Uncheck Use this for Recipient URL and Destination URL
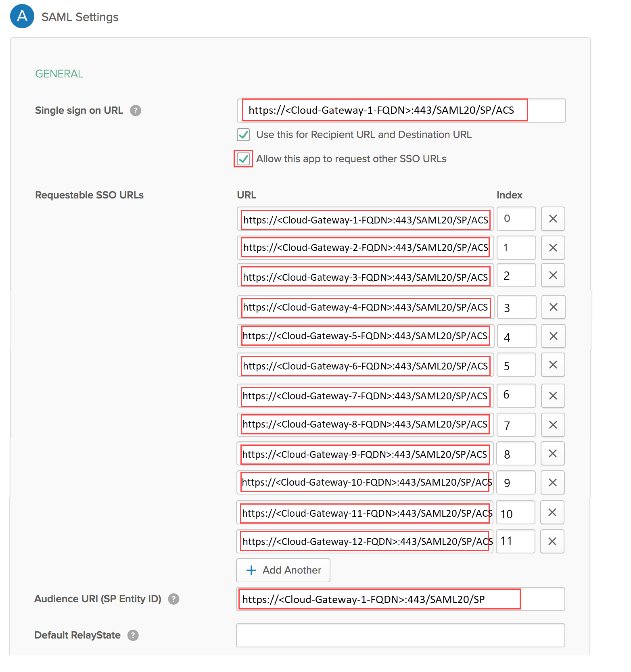631x672 pixels. [x=243, y=135]
